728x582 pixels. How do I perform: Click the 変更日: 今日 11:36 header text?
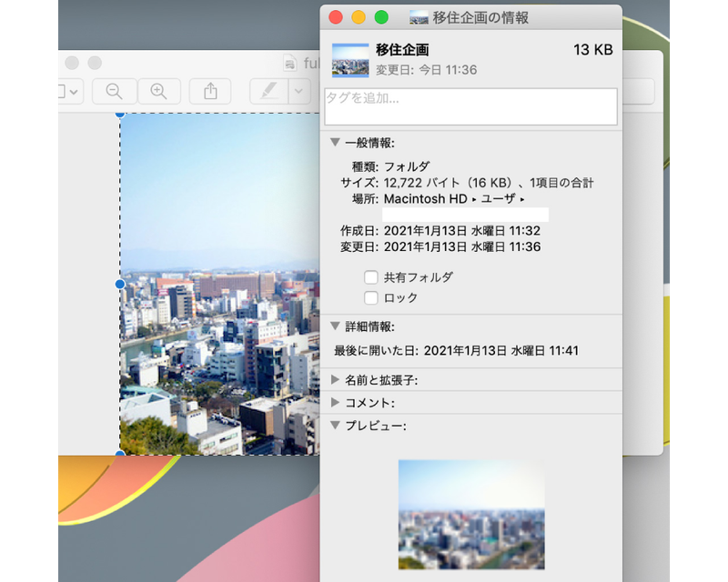(426, 70)
